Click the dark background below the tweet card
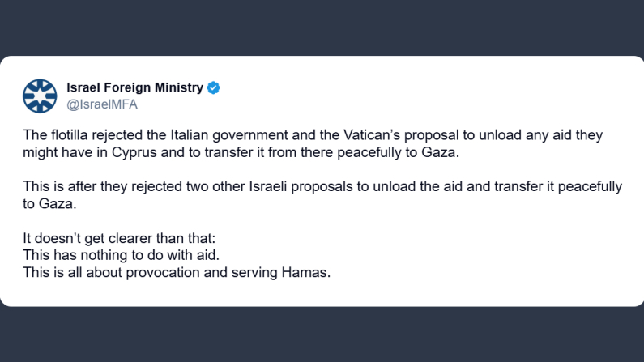The width and height of the screenshot is (644, 362). (322, 334)
